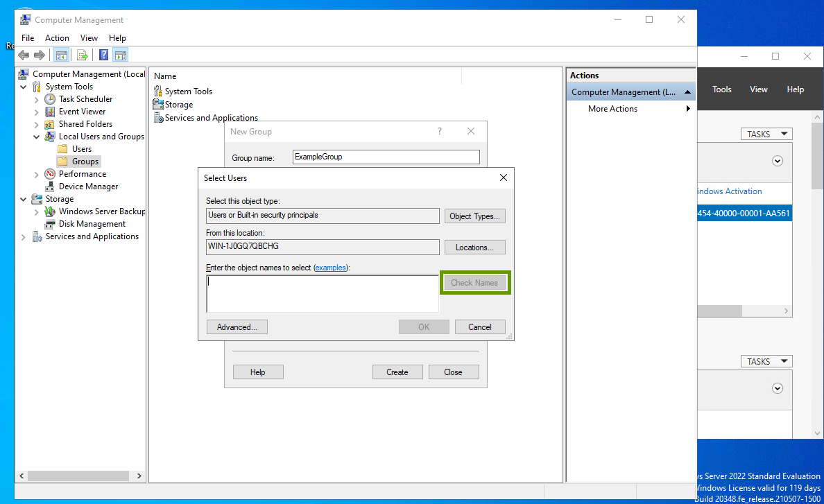
Task: Click the console tree horizontal scrollbar
Action: click(73, 476)
